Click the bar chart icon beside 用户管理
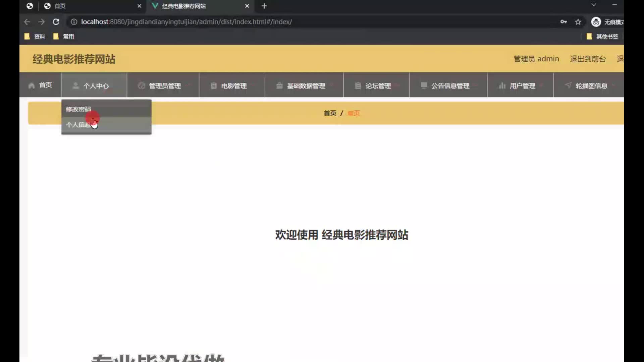This screenshot has width=644, height=362. tap(502, 86)
